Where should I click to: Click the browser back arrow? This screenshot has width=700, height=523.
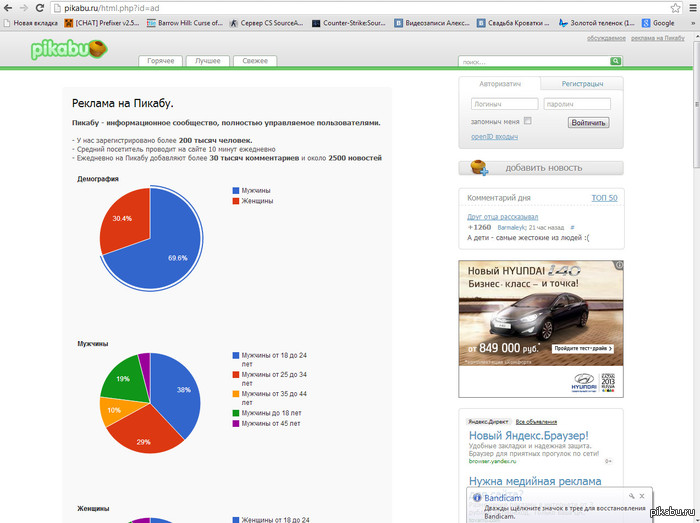(x=9, y=7)
